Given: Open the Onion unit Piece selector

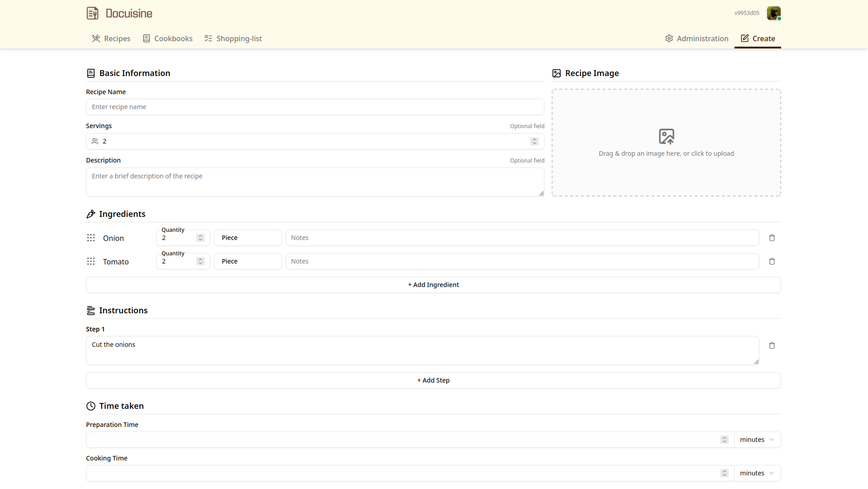Looking at the screenshot, I should 248,238.
